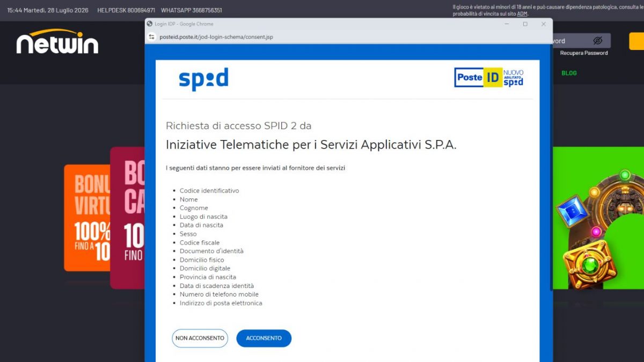Click 'Data di scadenza identità' list item
This screenshot has width=644, height=362.
[217, 286]
